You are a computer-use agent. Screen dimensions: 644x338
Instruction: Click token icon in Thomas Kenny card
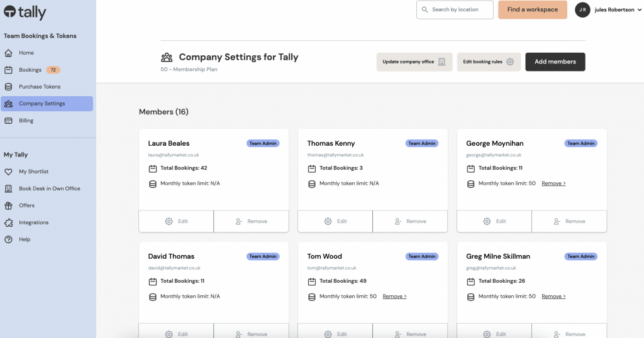point(312,184)
